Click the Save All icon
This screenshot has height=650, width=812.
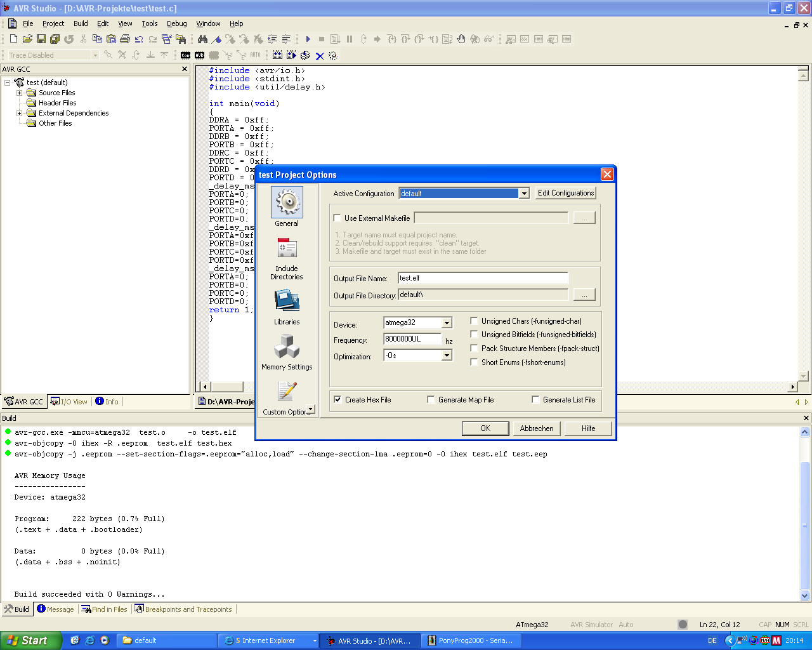(55, 39)
